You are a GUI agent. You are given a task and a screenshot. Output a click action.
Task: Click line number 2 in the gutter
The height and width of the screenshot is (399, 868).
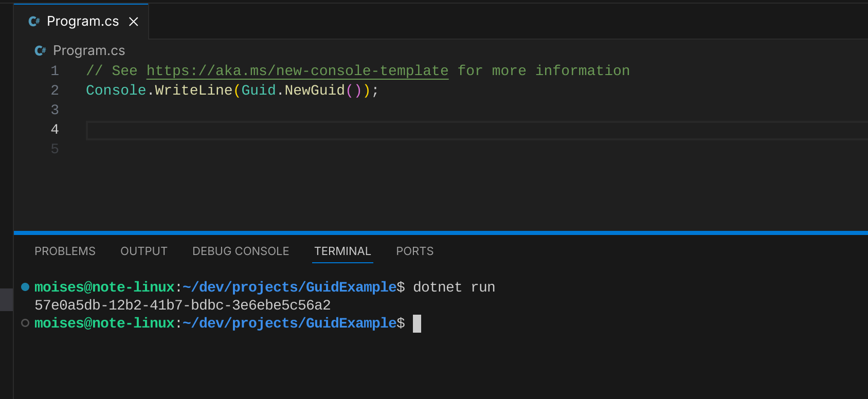(x=55, y=90)
